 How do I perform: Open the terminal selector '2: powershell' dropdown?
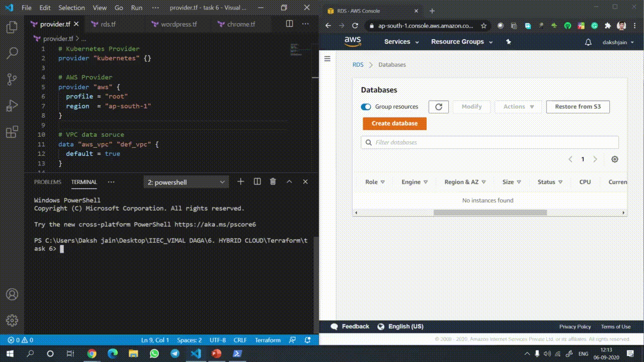tap(186, 182)
